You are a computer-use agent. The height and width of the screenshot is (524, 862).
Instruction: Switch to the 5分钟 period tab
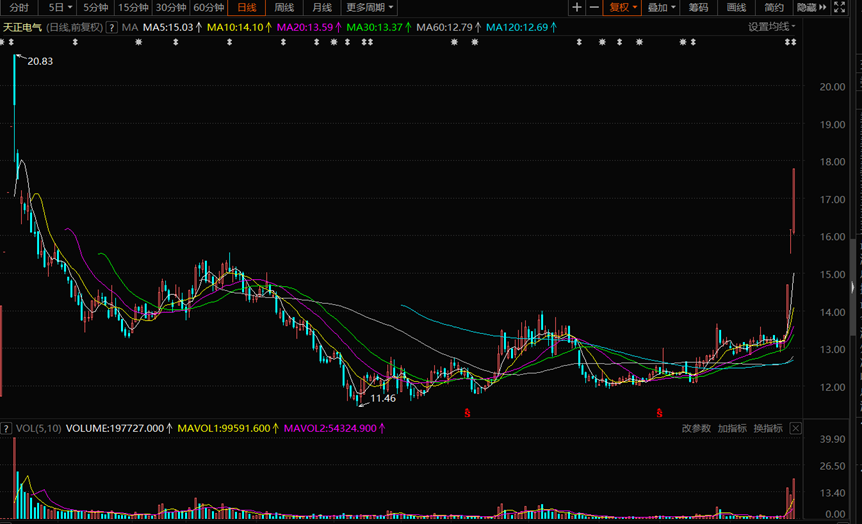[x=96, y=7]
